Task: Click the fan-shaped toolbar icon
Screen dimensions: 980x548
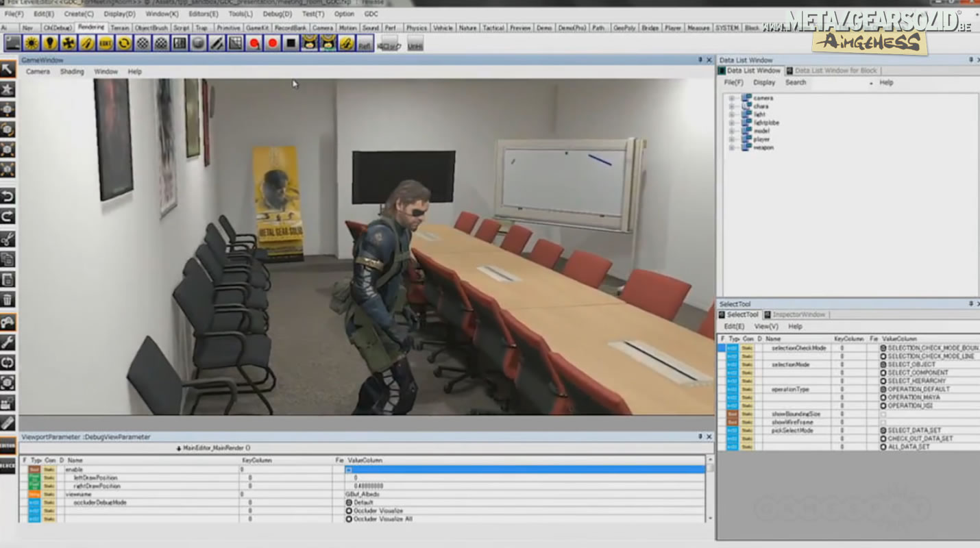Action: pos(69,43)
